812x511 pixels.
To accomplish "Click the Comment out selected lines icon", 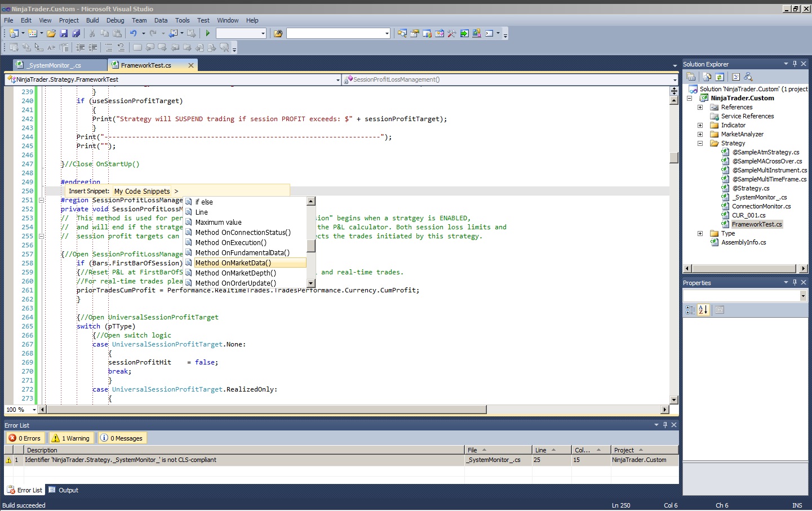I will (x=109, y=47).
